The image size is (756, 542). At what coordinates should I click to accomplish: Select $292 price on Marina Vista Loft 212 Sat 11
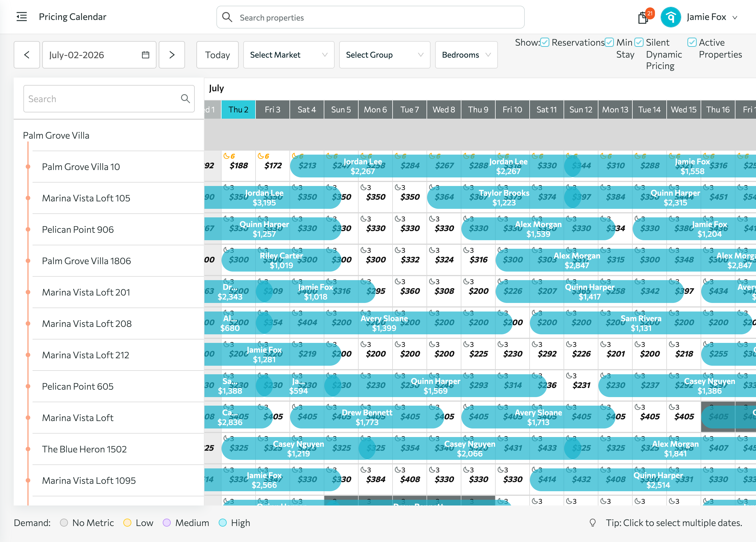[547, 353]
